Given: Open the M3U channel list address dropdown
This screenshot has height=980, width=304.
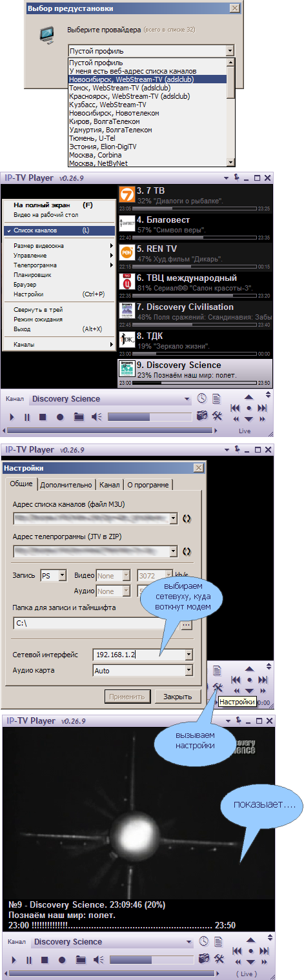Looking at the screenshot, I should point(174,518).
